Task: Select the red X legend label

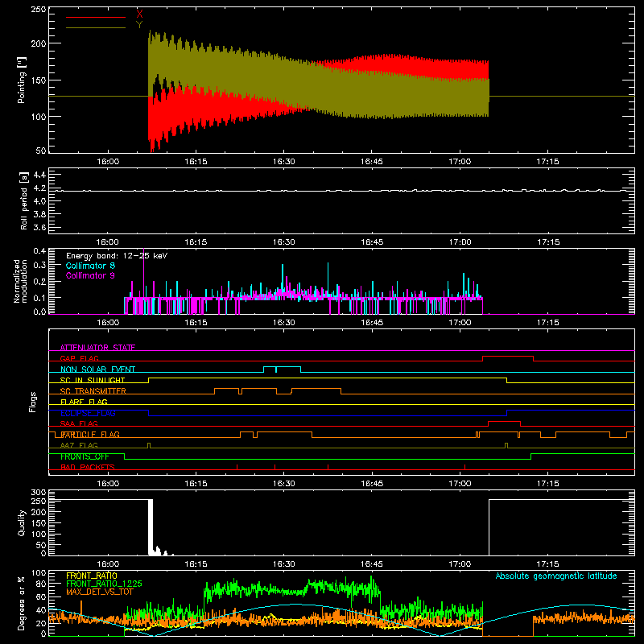Action: (x=139, y=14)
